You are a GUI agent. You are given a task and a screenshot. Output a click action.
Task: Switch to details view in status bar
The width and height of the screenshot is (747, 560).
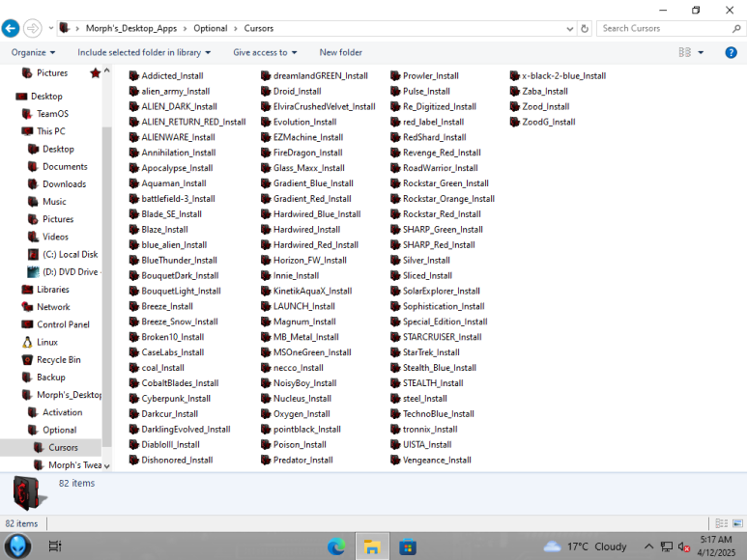(721, 523)
